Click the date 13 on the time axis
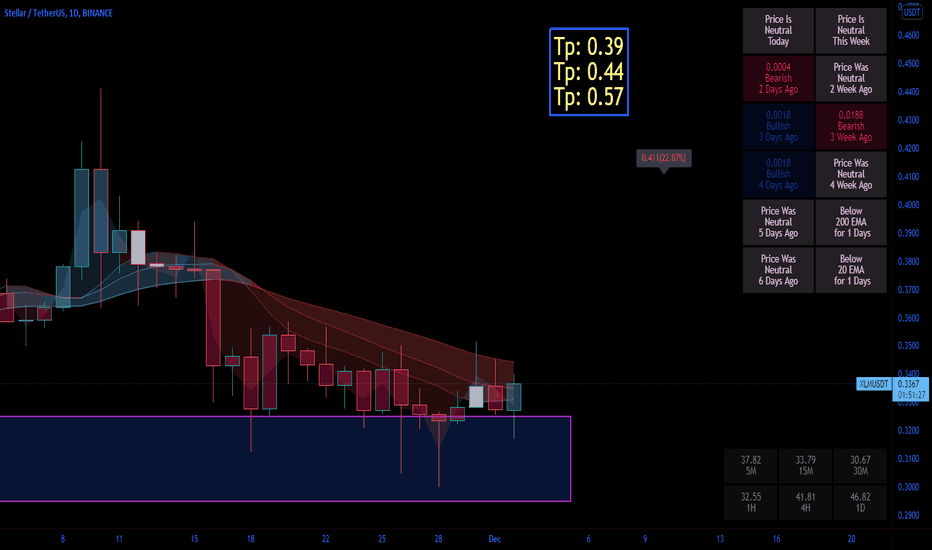 tap(720, 539)
